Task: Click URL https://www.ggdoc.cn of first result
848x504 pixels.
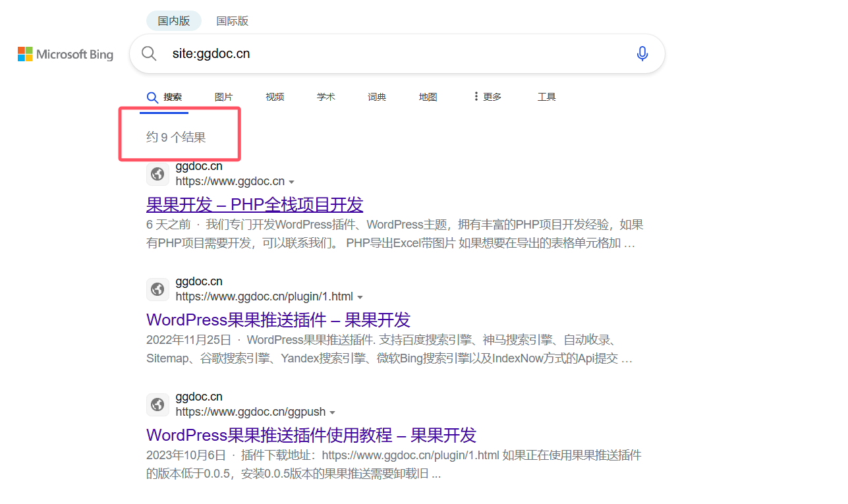Action: coord(230,182)
